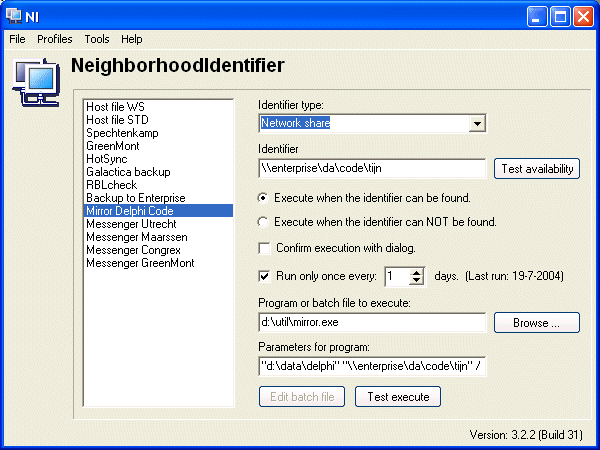This screenshot has width=600, height=450.
Task: Click the NI title bar application icon
Action: click(14, 16)
